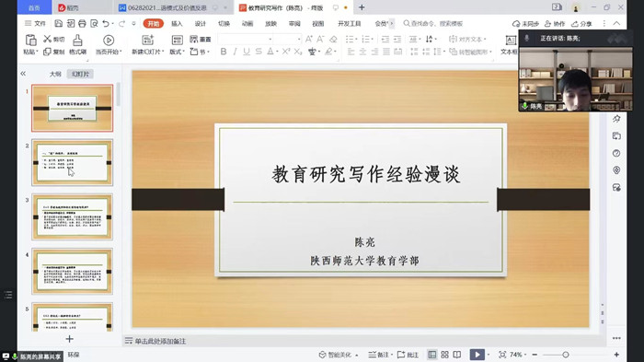Switch to the Design (设计) ribbon tab

[x=201, y=23]
